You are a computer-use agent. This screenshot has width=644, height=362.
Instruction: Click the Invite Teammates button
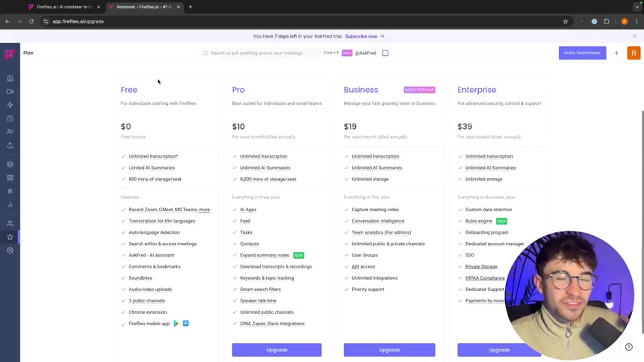tap(582, 53)
